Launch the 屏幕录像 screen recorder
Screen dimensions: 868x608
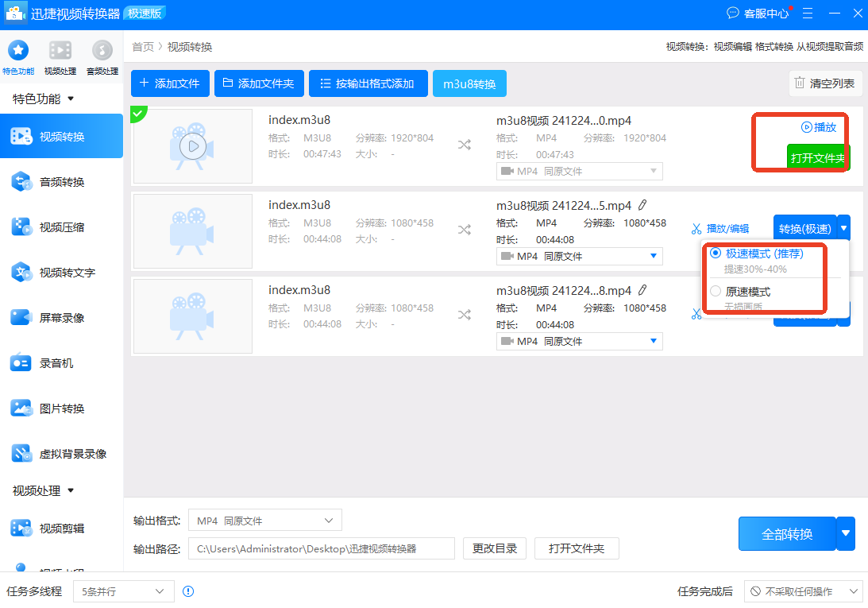point(61,317)
